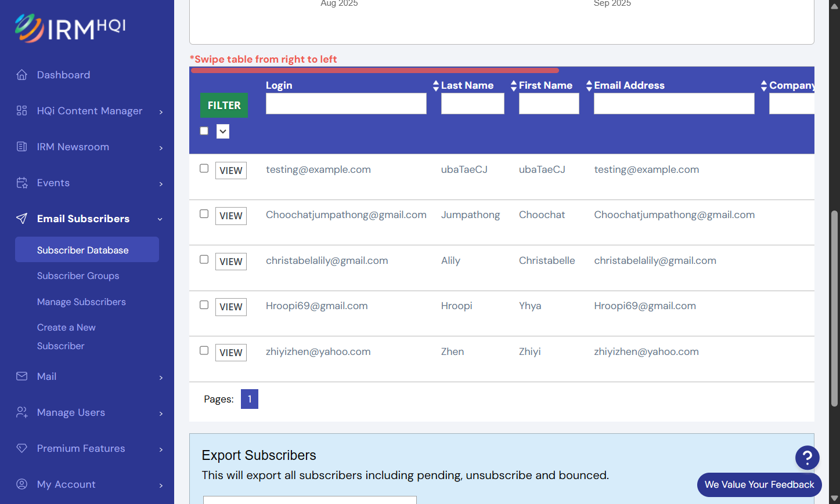View the testing@example.com subscriber

coord(231,171)
